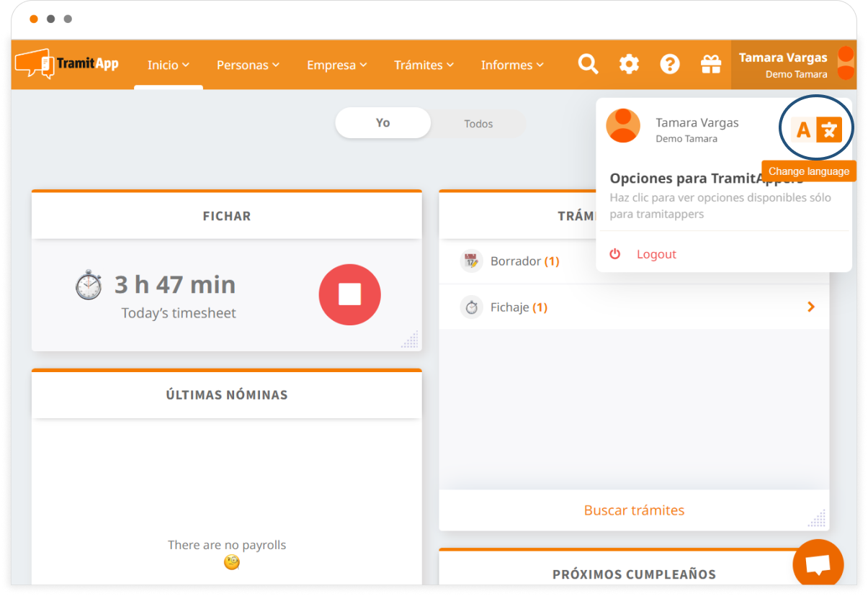Expand the Inicio menu

point(168,65)
